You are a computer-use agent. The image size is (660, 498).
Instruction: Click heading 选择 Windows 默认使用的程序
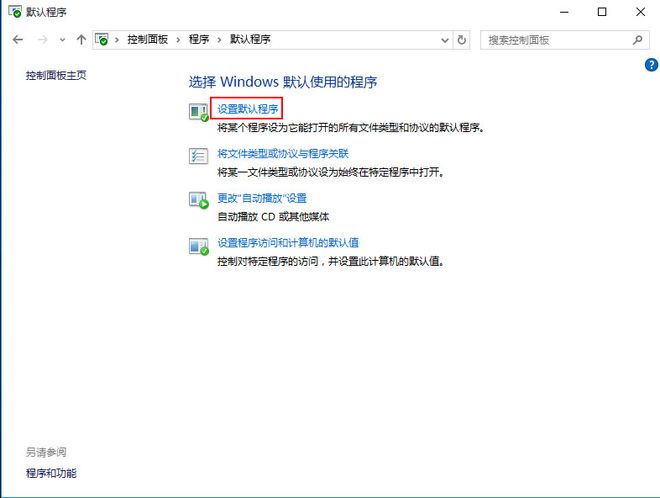pos(283,82)
